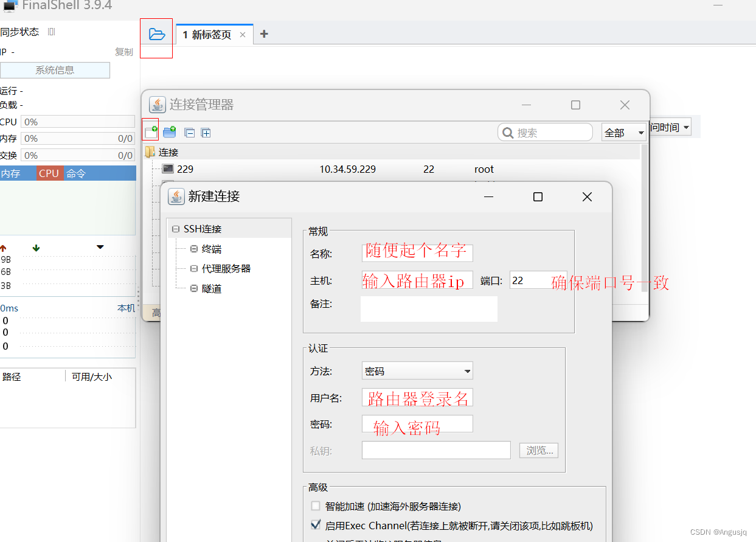
Task: Click the 可用/大小 column header
Action: click(92, 377)
